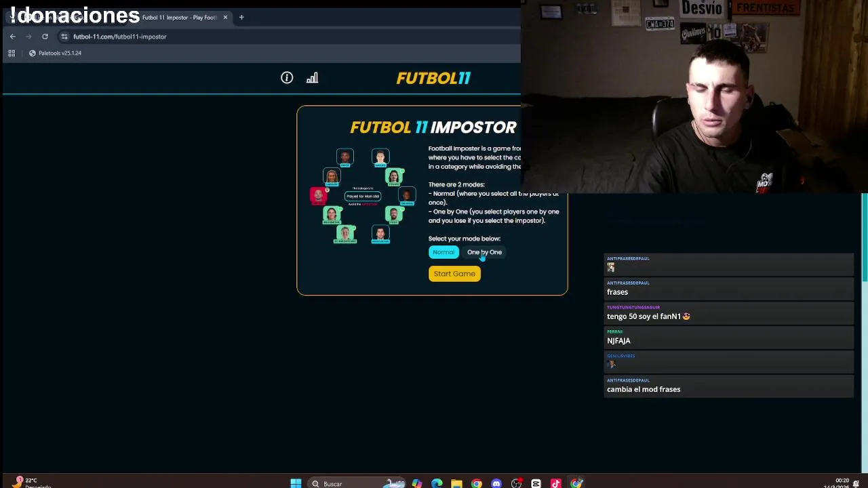Start the Impostor game
This screenshot has height=488, width=868.
(x=454, y=274)
